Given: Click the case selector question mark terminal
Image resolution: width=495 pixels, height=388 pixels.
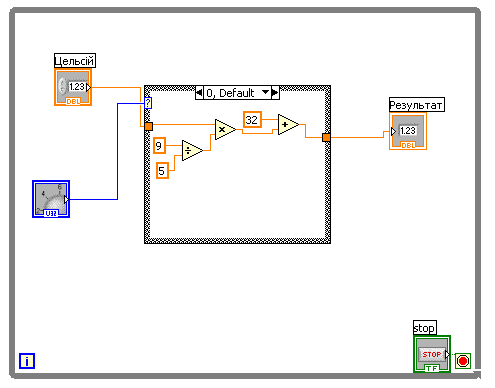Looking at the screenshot, I should click(148, 103).
